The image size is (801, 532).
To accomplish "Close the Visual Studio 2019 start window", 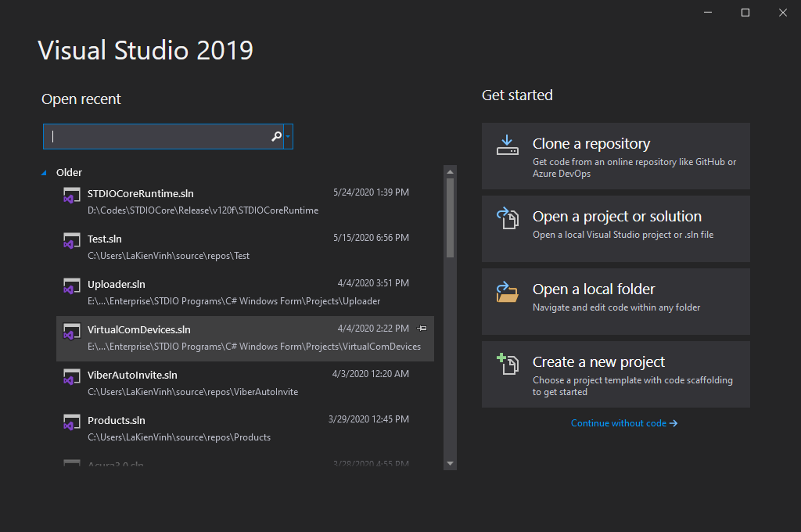I will point(782,13).
